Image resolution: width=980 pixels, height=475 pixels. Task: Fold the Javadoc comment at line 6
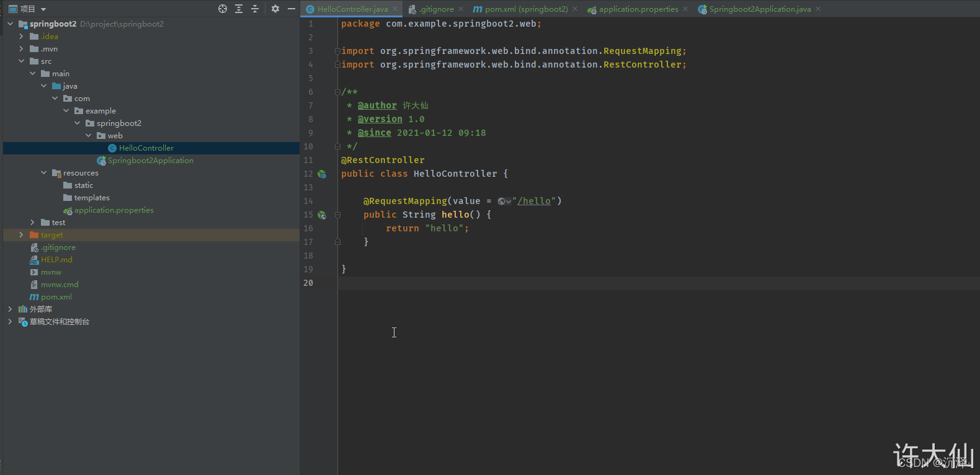(x=337, y=92)
